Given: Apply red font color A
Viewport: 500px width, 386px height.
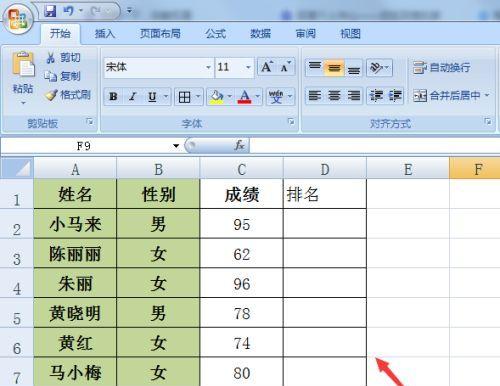Looking at the screenshot, I should click(x=244, y=97).
